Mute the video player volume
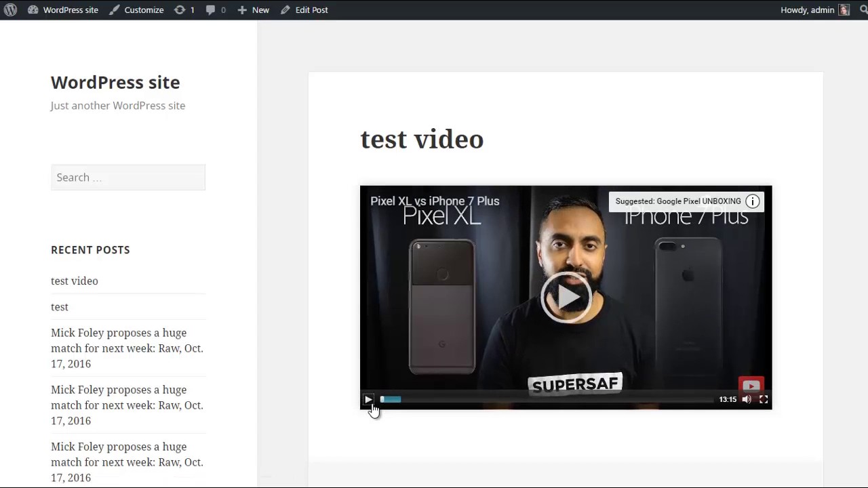Screen dimensions: 868x488 747,399
